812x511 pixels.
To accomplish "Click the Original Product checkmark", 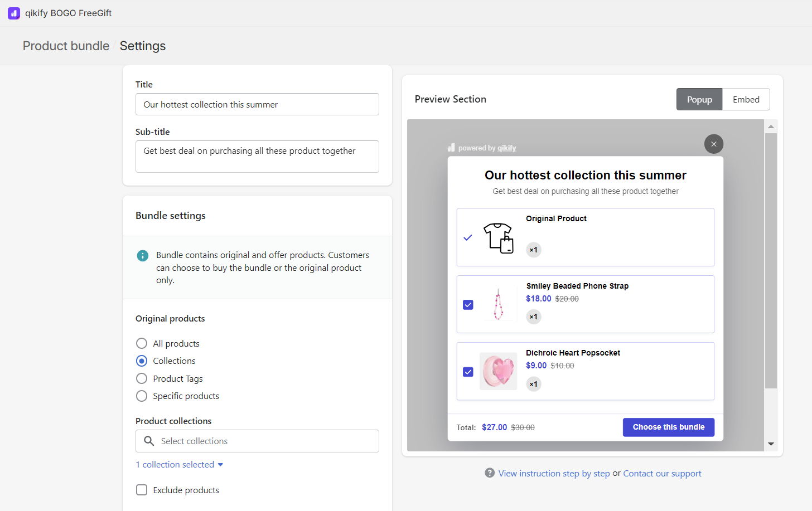I will [x=468, y=237].
